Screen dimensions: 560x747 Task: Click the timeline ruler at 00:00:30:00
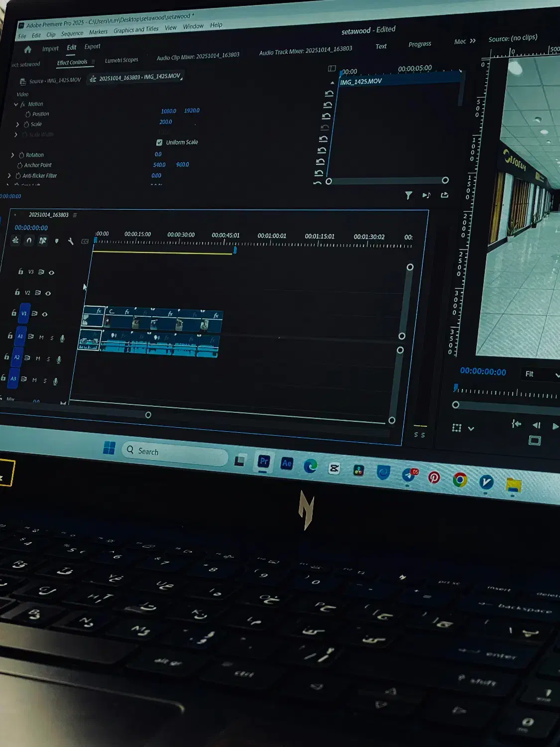[180, 242]
